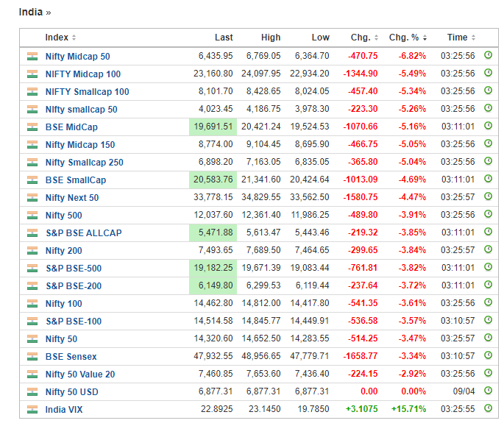Click clock icon in BSE SmallCap row
The image size is (504, 426).
(488, 179)
